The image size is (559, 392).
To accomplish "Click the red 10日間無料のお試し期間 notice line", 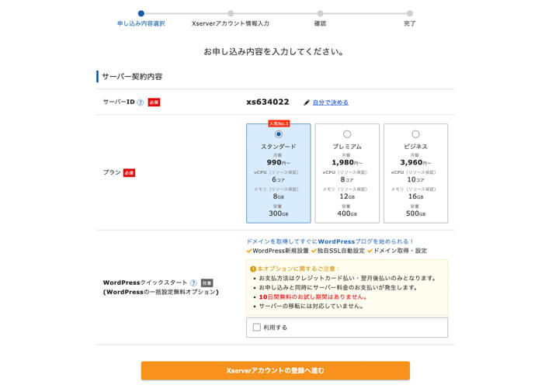I will click(x=313, y=297).
